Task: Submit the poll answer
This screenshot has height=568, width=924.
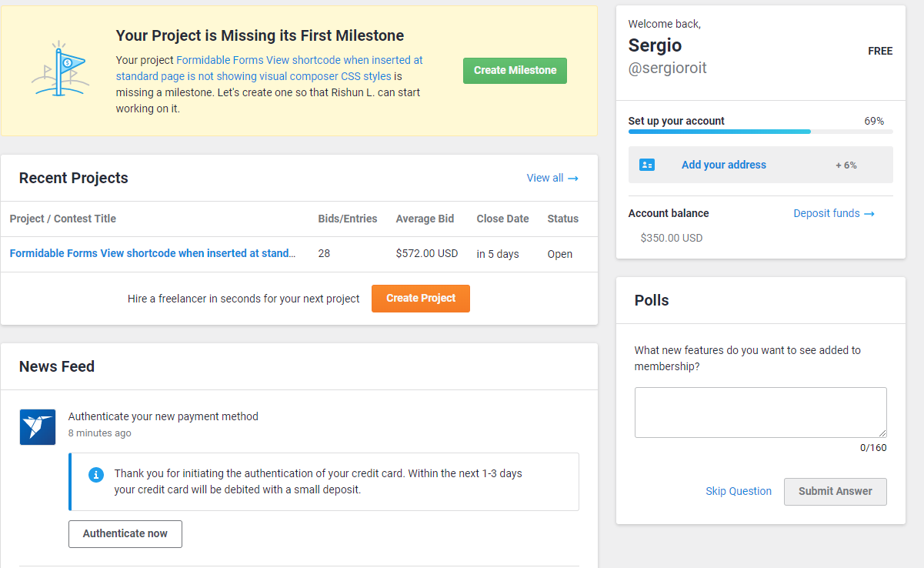Action: [x=835, y=492]
